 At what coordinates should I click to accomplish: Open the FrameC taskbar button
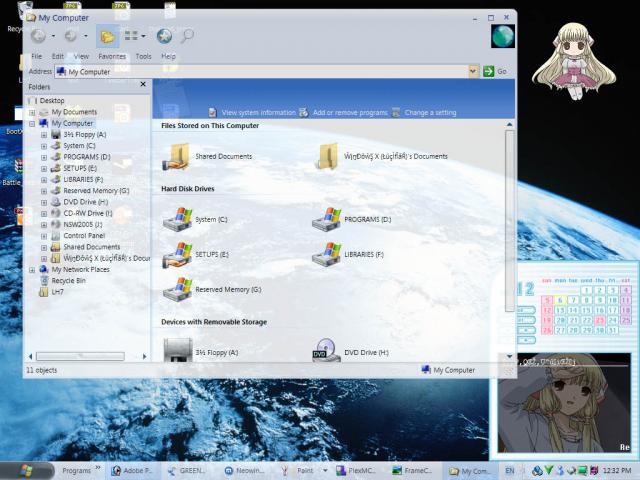point(412,471)
